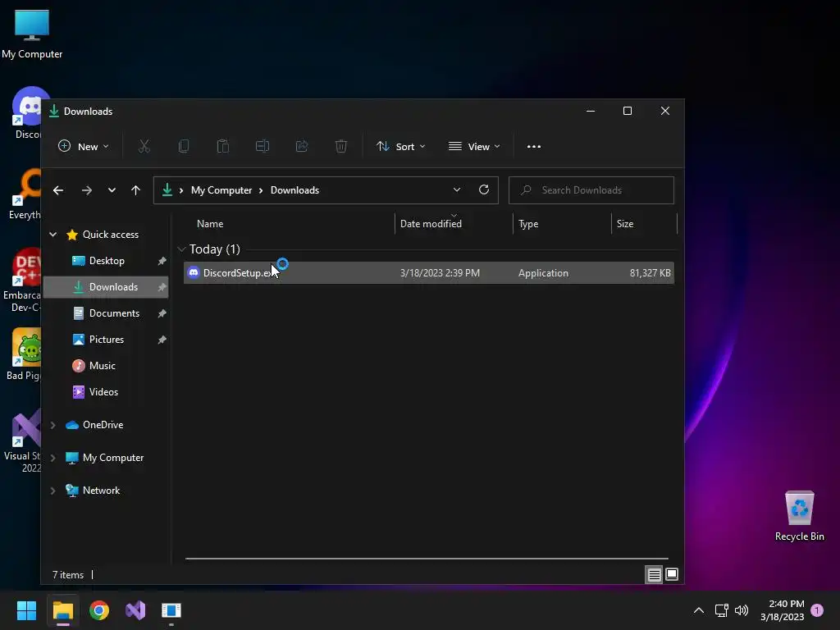Click the Share icon in toolbar
The width and height of the screenshot is (840, 630).
click(302, 146)
